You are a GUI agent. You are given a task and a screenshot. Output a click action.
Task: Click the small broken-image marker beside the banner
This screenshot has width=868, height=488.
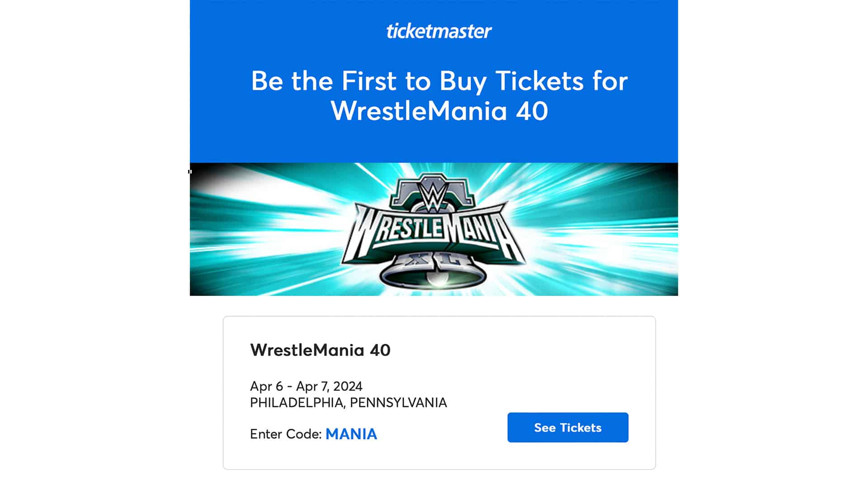[x=189, y=171]
